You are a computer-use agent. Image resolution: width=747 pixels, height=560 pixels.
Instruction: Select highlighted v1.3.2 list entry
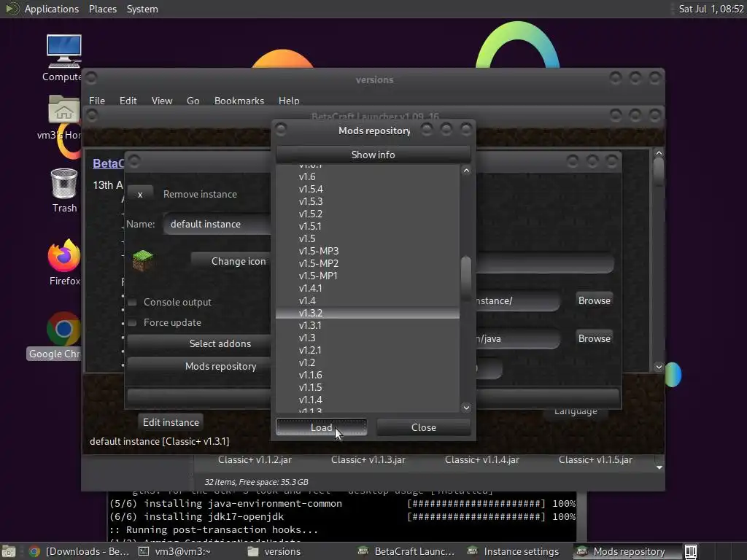(368, 313)
